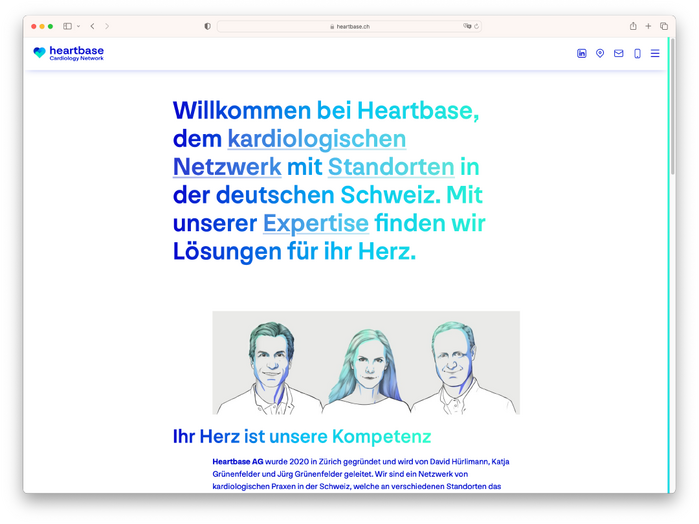Image resolution: width=699 pixels, height=524 pixels.
Task: Click the page vertical scrollbar thumb
Action: (673, 107)
